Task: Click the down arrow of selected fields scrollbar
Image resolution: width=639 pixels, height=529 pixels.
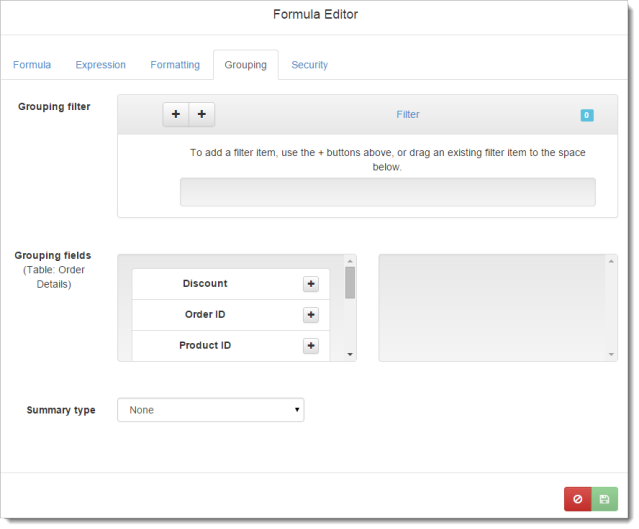Action: coord(611,354)
